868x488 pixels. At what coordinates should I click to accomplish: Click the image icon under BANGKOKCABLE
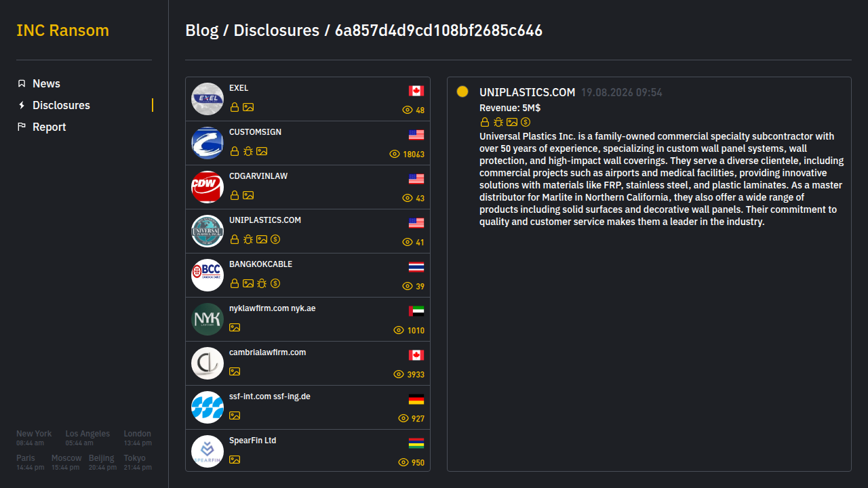pos(248,283)
